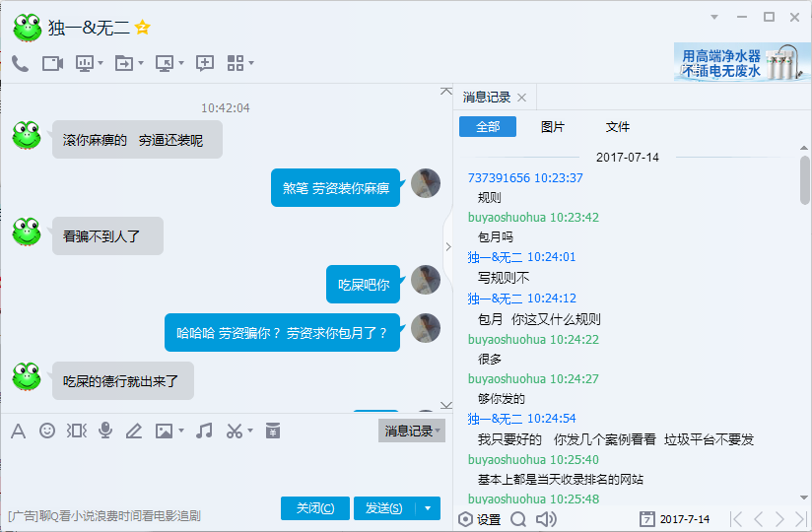Insert a picture with the image icon
This screenshot has height=532, width=812.
[x=165, y=432]
